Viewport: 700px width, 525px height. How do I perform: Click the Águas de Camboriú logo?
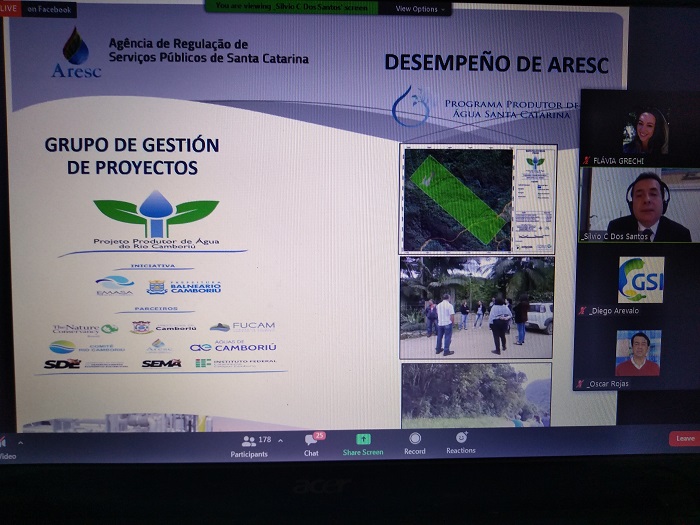(233, 346)
